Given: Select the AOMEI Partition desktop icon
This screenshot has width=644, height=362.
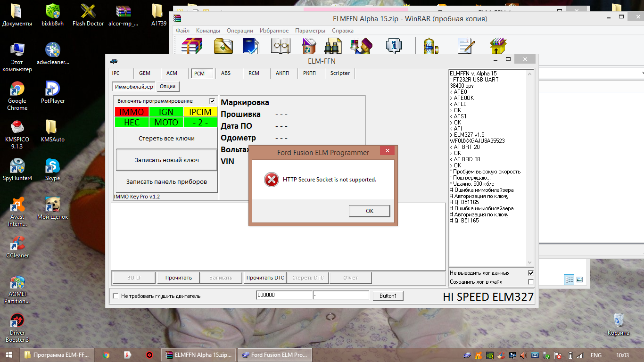Looking at the screenshot, I should tap(17, 289).
